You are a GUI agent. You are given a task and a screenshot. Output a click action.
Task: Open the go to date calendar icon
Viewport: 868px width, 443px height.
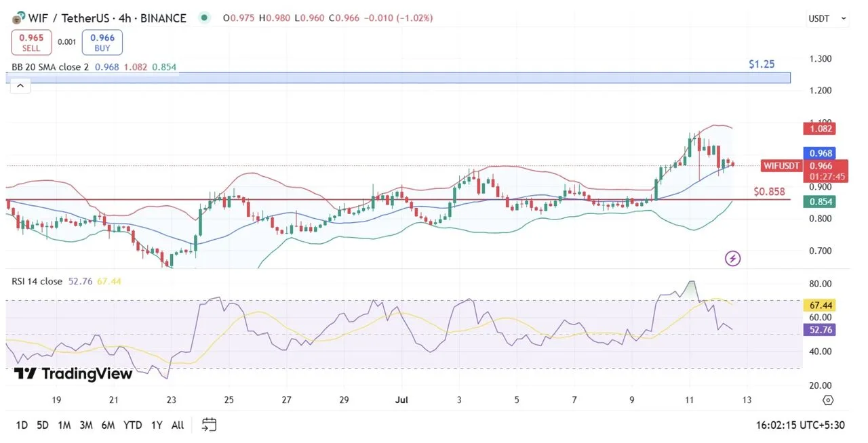(x=209, y=425)
